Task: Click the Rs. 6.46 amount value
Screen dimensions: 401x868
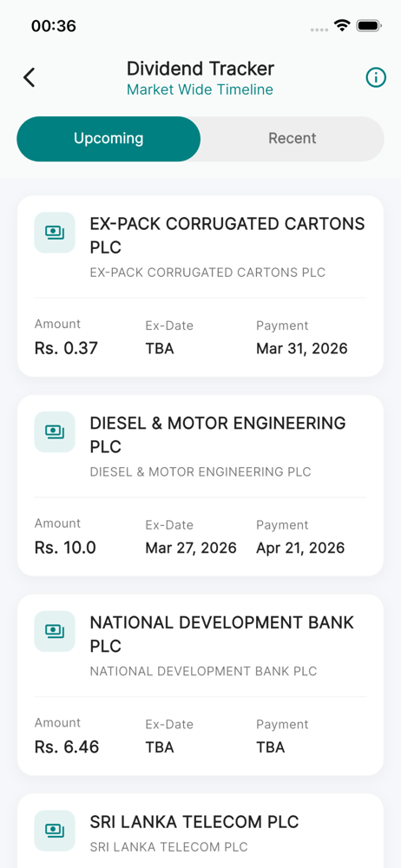Action: point(67,746)
